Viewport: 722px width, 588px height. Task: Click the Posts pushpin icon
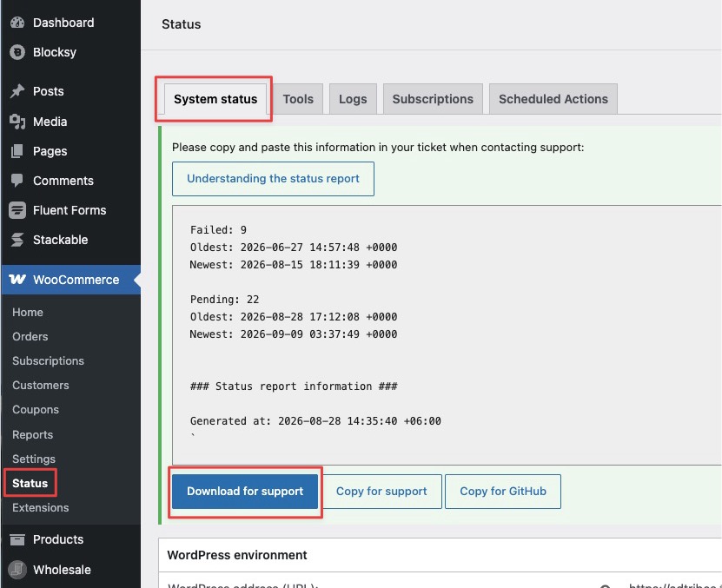(17, 91)
